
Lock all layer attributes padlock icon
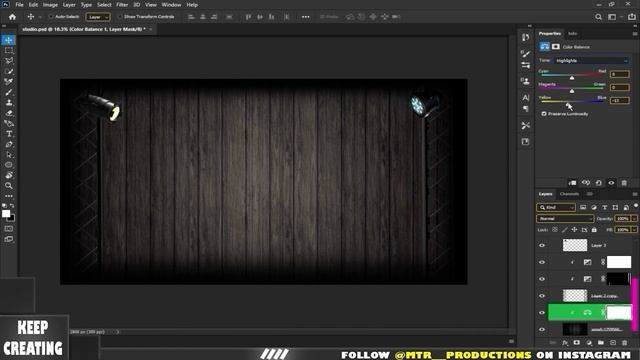(x=594, y=230)
